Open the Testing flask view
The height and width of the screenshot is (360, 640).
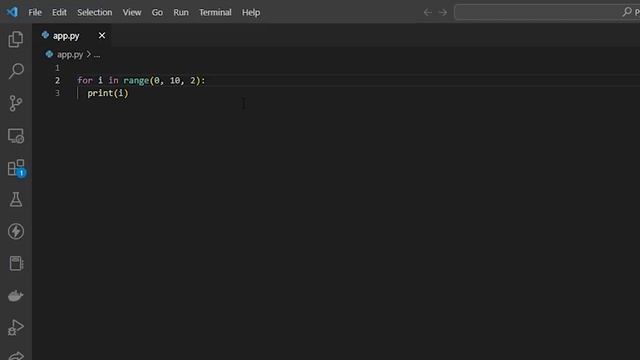pyautogui.click(x=16, y=200)
